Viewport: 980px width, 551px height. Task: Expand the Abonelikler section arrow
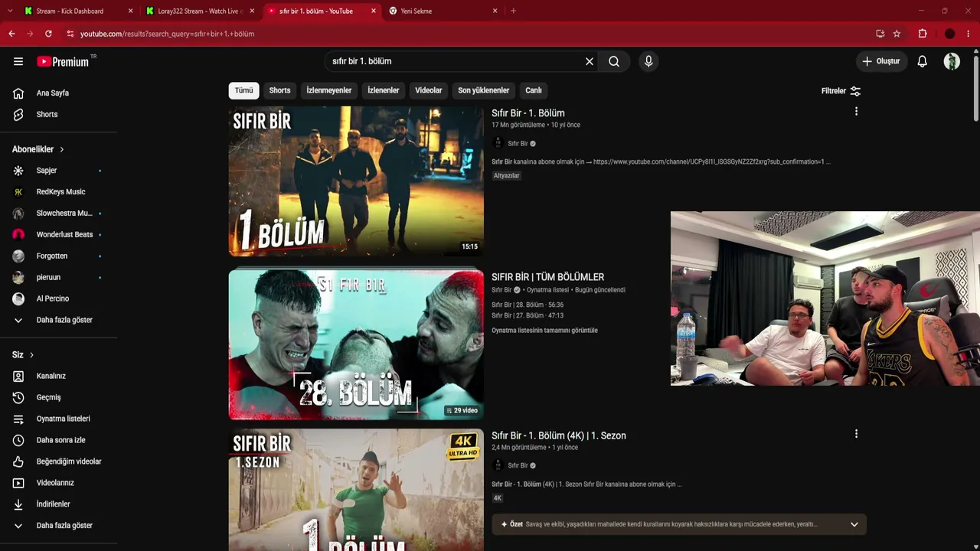62,149
